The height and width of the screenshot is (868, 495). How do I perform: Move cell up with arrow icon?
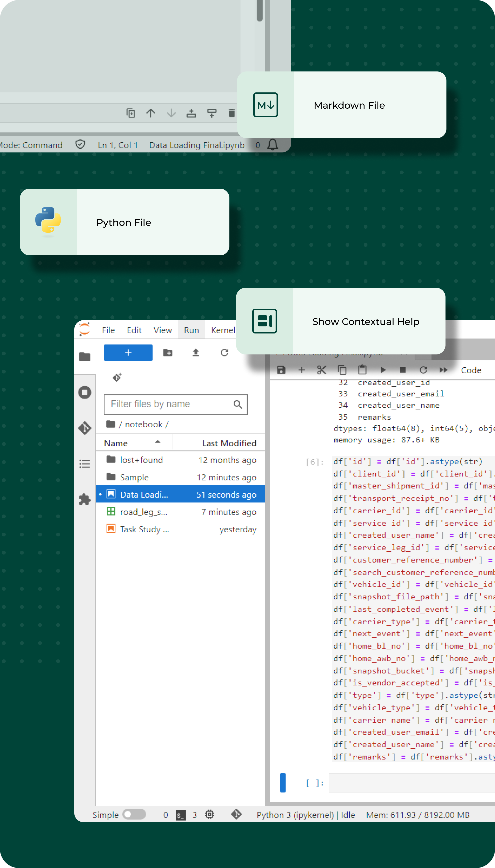coord(151,113)
